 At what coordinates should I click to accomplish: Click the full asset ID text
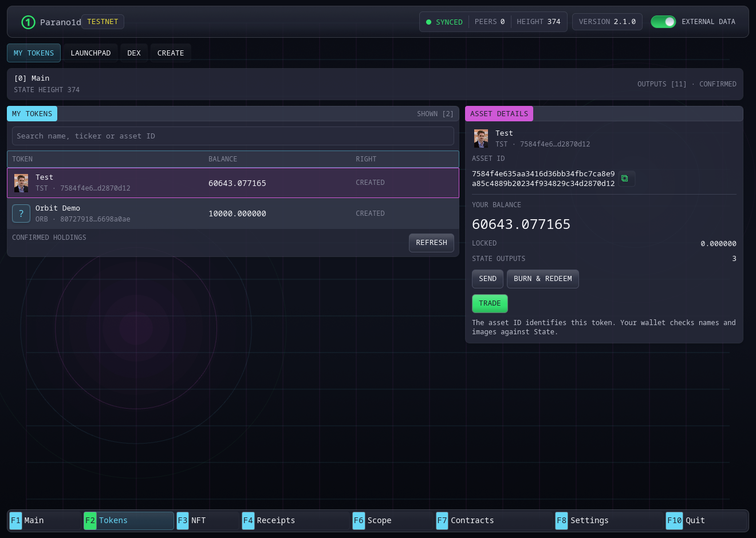[543, 179]
